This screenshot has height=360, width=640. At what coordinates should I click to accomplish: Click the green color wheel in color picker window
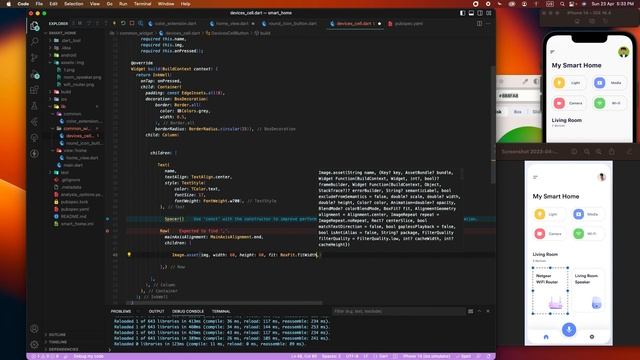pos(519,134)
